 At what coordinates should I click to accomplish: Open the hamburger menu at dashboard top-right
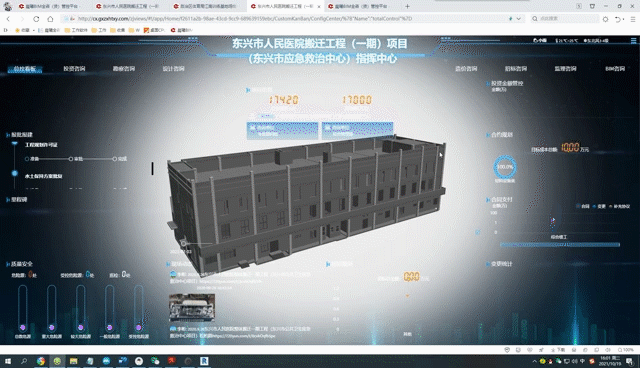pyautogui.click(x=633, y=40)
